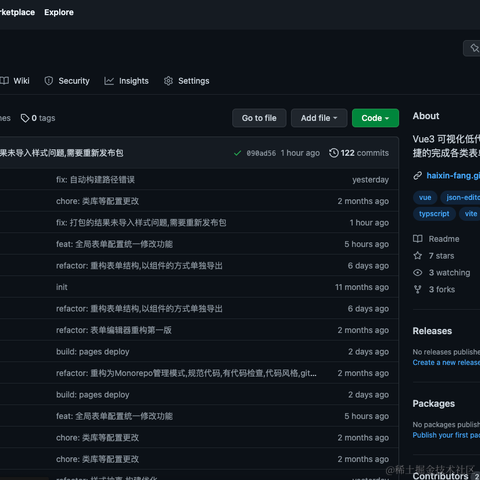Click the Security shield icon
The image size is (480, 480).
coord(49,81)
